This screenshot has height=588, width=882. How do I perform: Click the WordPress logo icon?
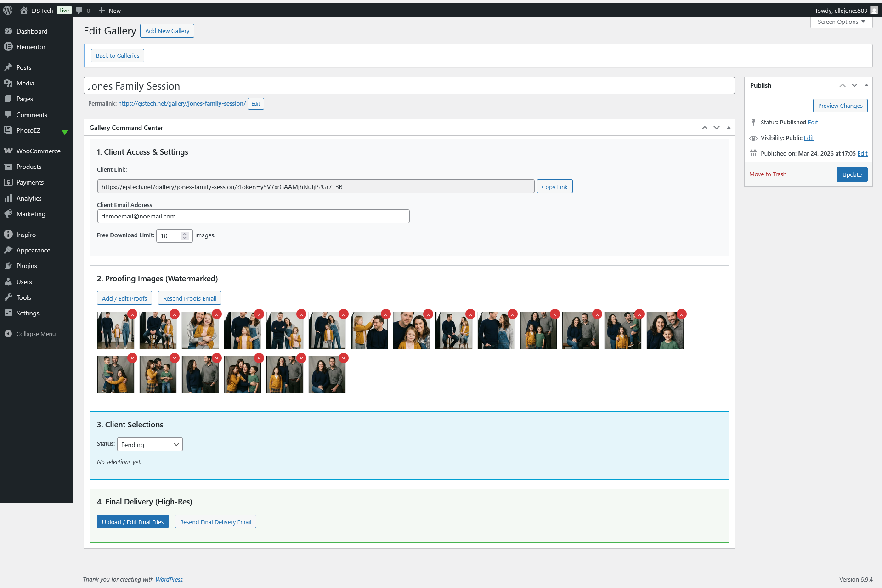tap(8, 10)
